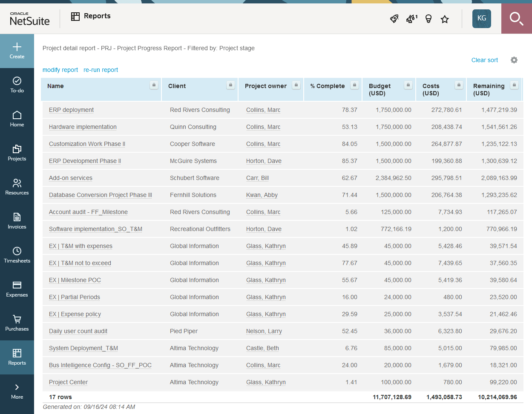
Task: Click the re-run report link
Action: click(101, 70)
